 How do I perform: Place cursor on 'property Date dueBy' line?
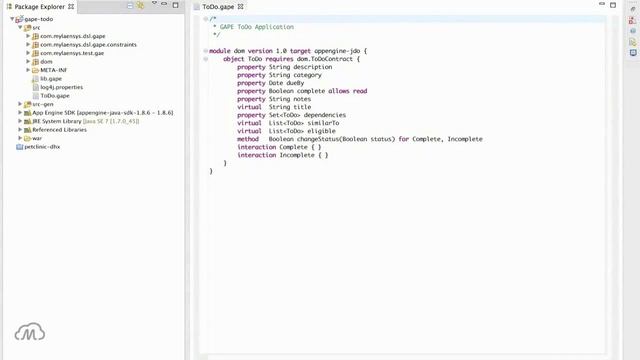(x=271, y=83)
